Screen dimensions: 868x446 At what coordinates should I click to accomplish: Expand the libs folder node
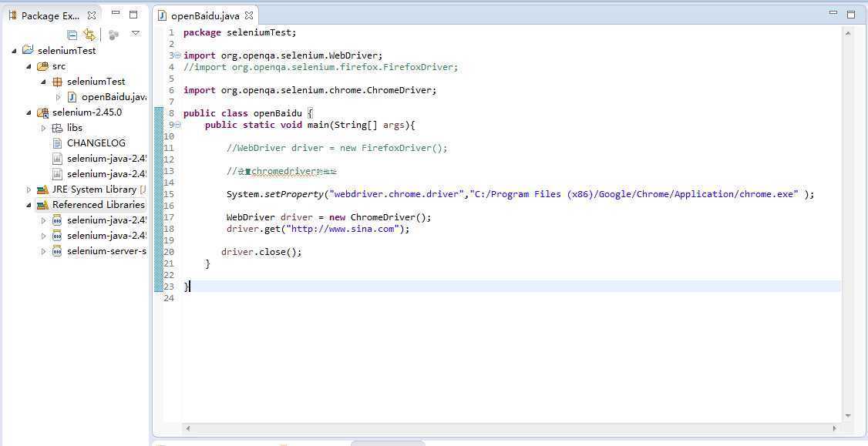point(44,128)
